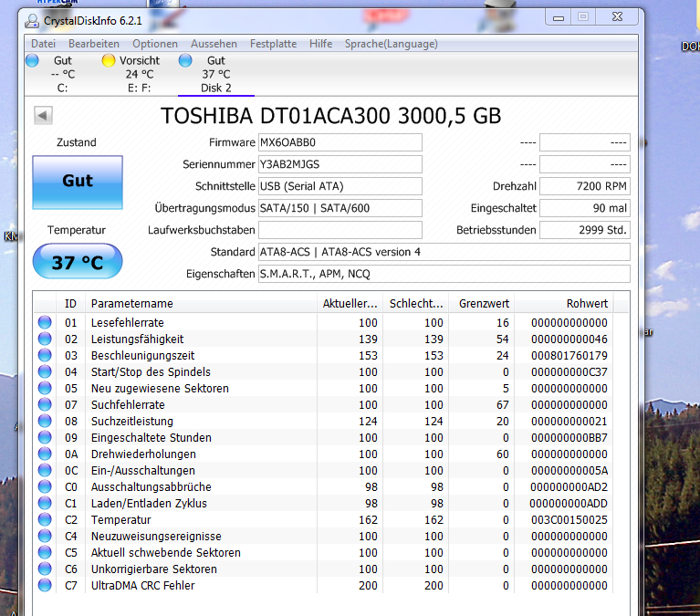Click the status orb of Neu zugewiesene Sektoren
The image size is (700, 616).
pos(45,389)
